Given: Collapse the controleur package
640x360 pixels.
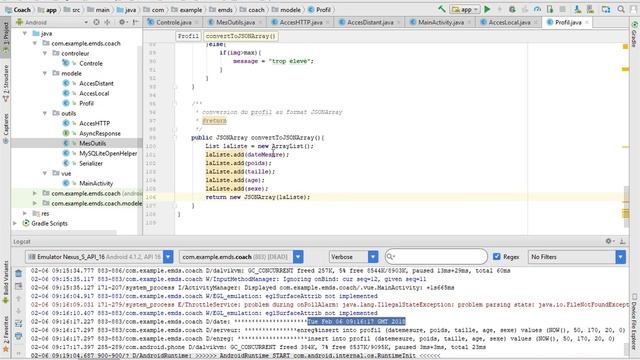Looking at the screenshot, I should coord(45,53).
